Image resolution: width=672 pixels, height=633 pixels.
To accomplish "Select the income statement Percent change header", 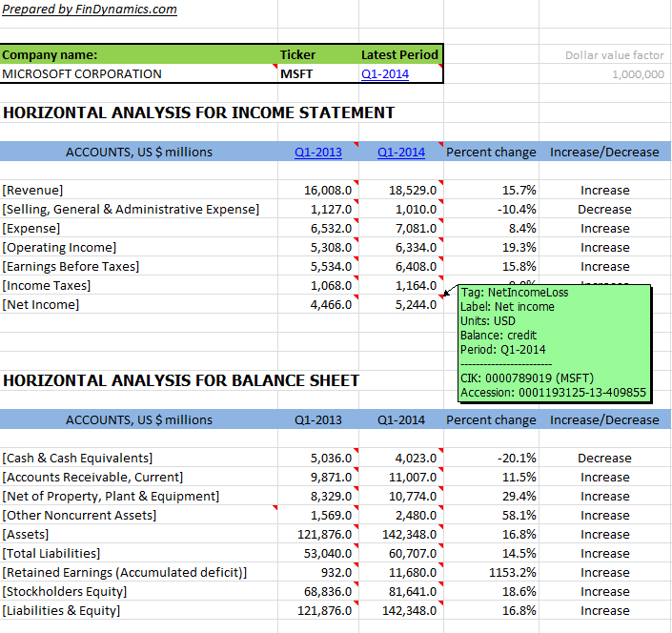I will (491, 153).
